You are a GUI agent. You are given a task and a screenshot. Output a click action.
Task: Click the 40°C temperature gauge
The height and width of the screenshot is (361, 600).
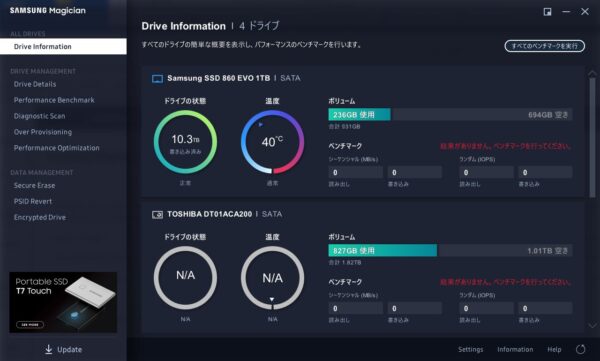(272, 142)
